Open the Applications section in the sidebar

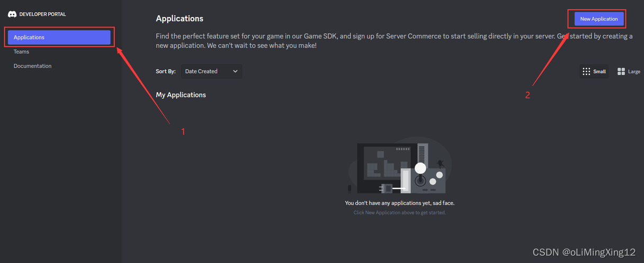tap(59, 38)
